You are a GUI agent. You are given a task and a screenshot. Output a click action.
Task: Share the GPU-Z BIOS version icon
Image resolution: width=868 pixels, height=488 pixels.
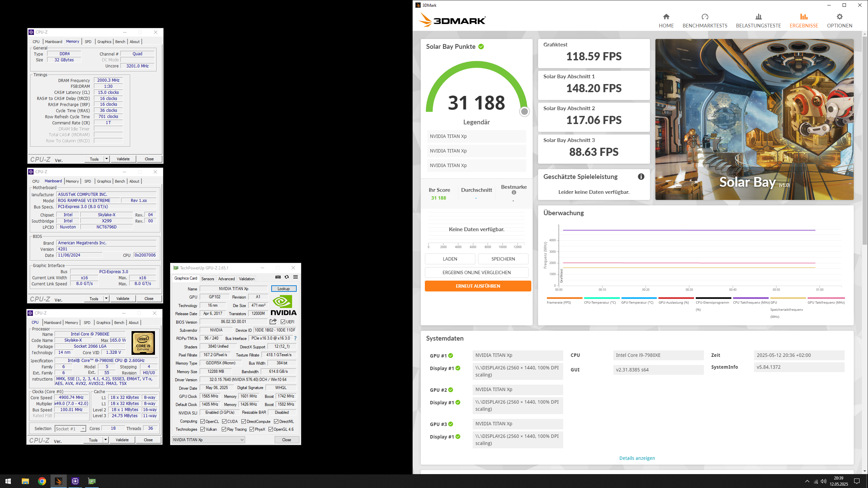pos(273,322)
